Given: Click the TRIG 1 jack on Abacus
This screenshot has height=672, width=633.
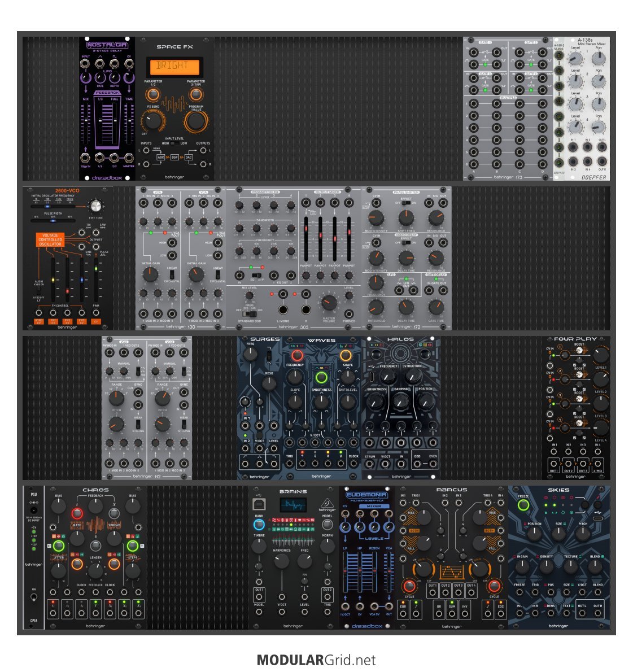Looking at the screenshot, I should [x=415, y=502].
